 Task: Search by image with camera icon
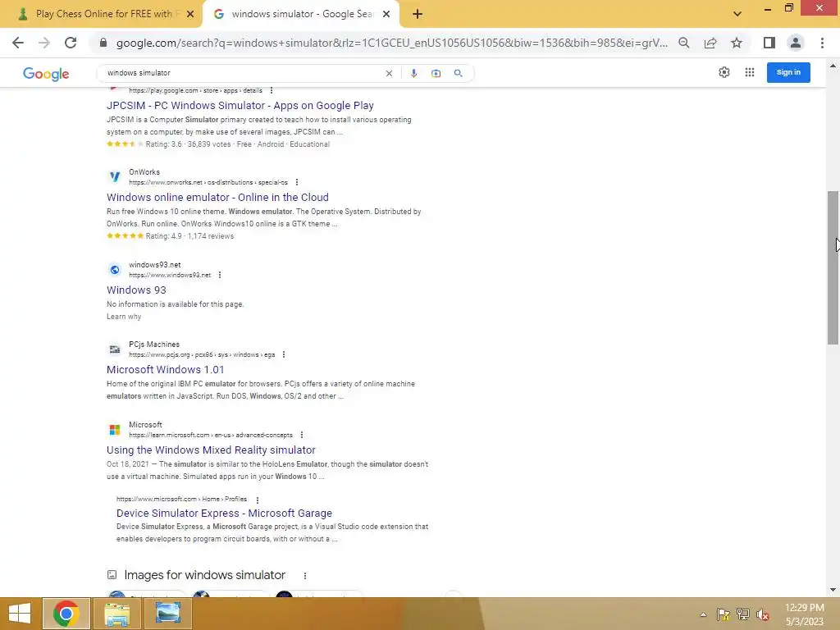click(x=436, y=73)
